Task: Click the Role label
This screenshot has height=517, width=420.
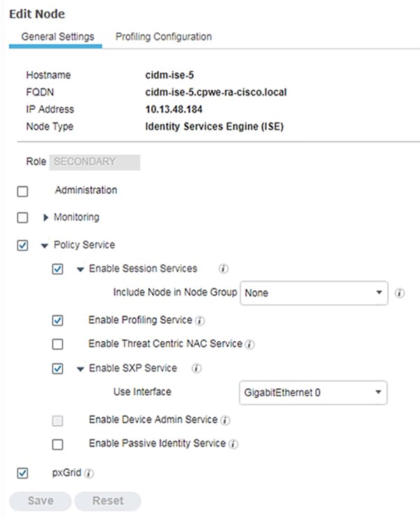Action: (36, 162)
